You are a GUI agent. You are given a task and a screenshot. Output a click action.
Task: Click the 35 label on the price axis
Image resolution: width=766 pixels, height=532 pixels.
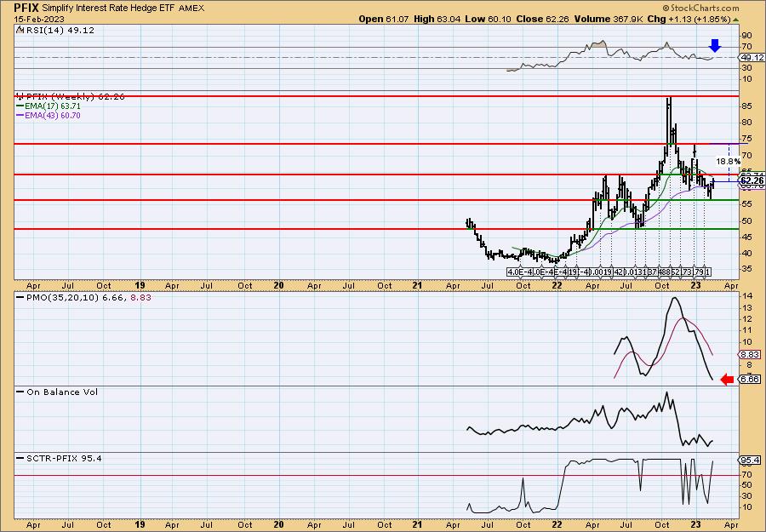(746, 269)
